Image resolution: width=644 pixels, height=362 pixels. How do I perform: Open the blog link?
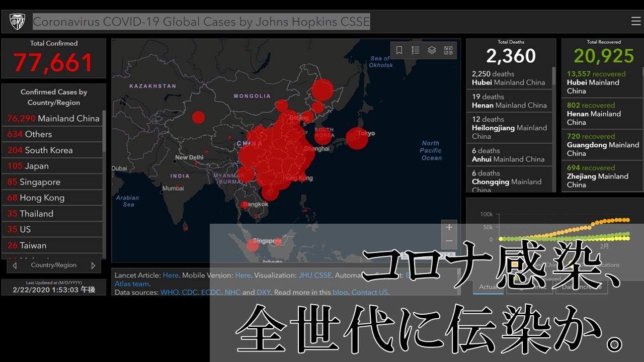pos(340,293)
